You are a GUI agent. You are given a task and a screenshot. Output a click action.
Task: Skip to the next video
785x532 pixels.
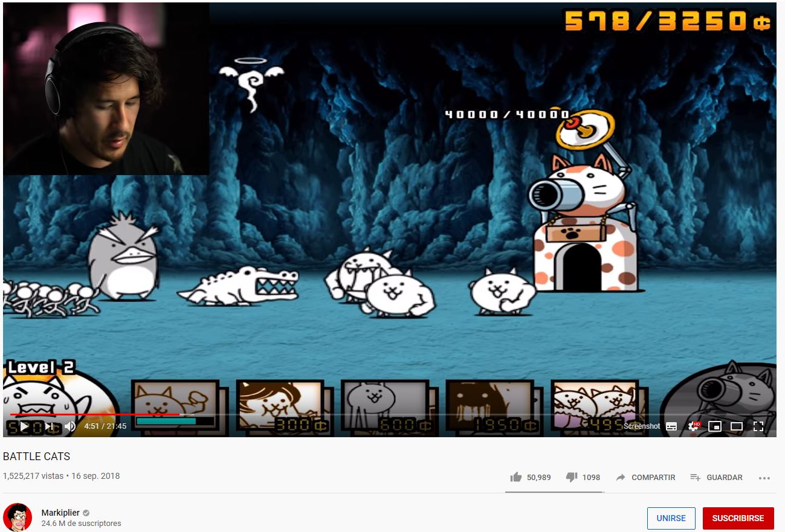[x=49, y=426]
